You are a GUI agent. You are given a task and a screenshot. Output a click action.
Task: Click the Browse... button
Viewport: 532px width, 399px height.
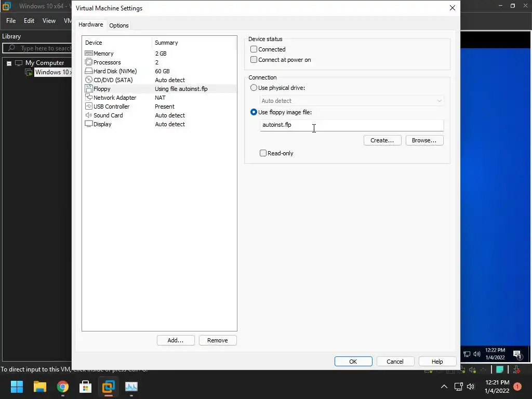point(424,140)
